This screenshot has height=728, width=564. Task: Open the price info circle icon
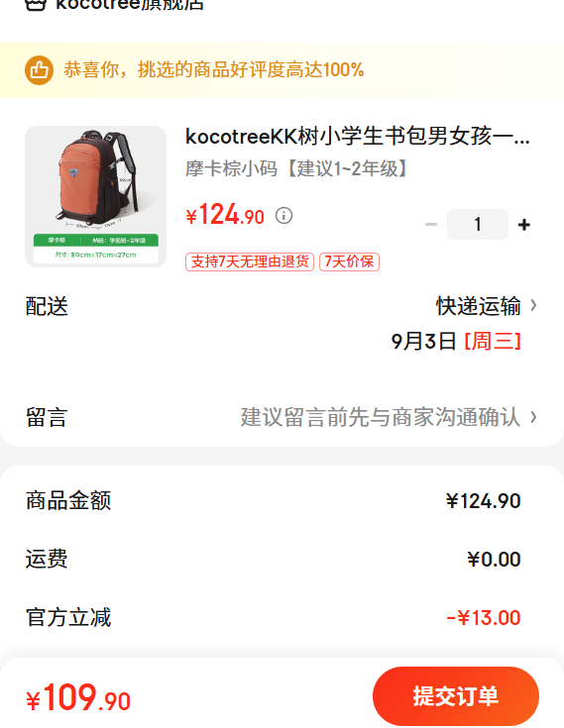(283, 216)
